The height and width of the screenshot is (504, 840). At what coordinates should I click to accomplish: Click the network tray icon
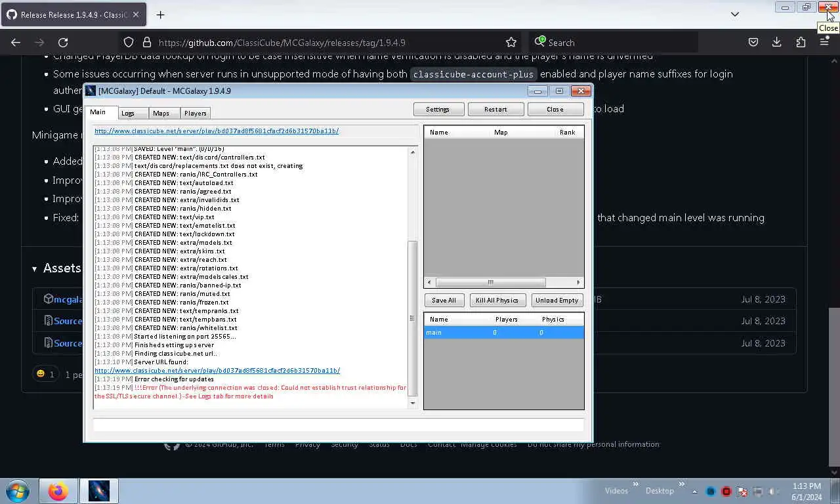pyautogui.click(x=758, y=491)
